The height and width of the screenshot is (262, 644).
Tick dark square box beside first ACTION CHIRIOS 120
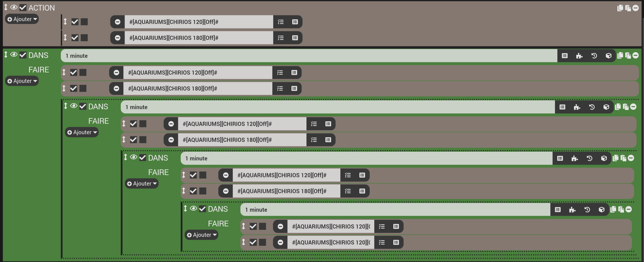point(84,22)
